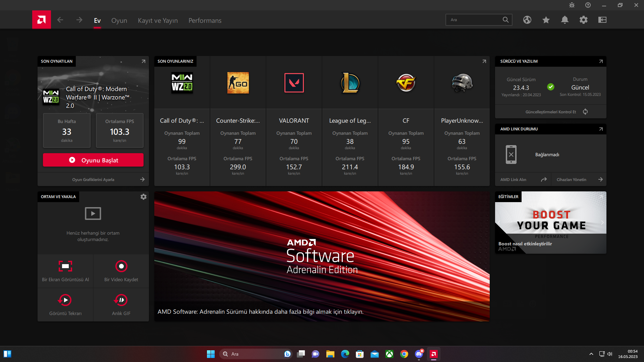The image size is (644, 362).
Task: Open Cihazları Yönetin
Action: click(579, 180)
